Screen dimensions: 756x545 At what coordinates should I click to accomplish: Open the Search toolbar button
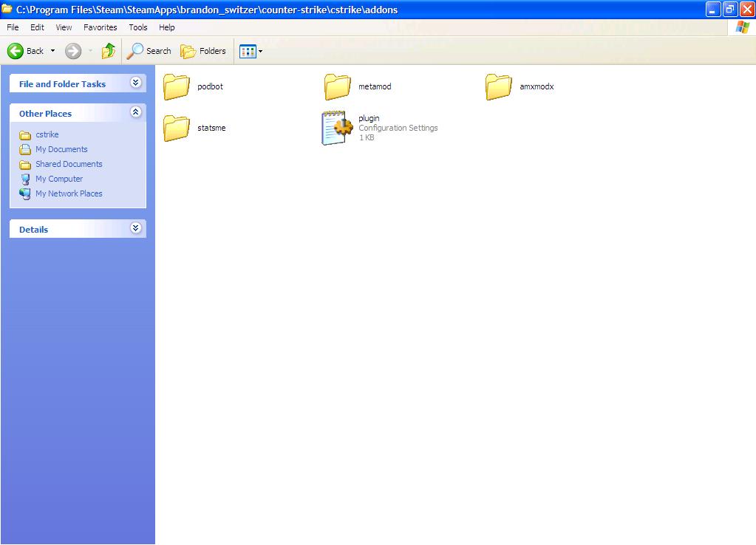(x=149, y=51)
